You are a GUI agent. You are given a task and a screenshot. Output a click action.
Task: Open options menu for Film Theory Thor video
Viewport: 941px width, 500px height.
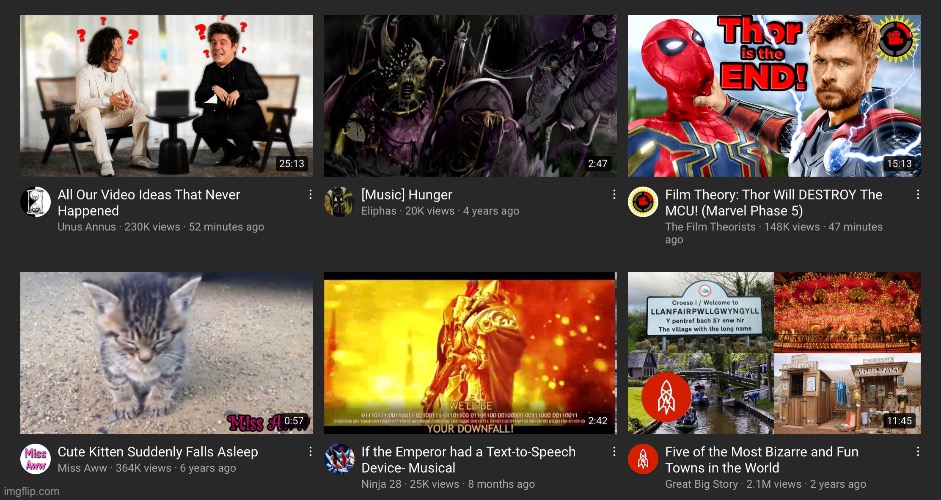[918, 194]
